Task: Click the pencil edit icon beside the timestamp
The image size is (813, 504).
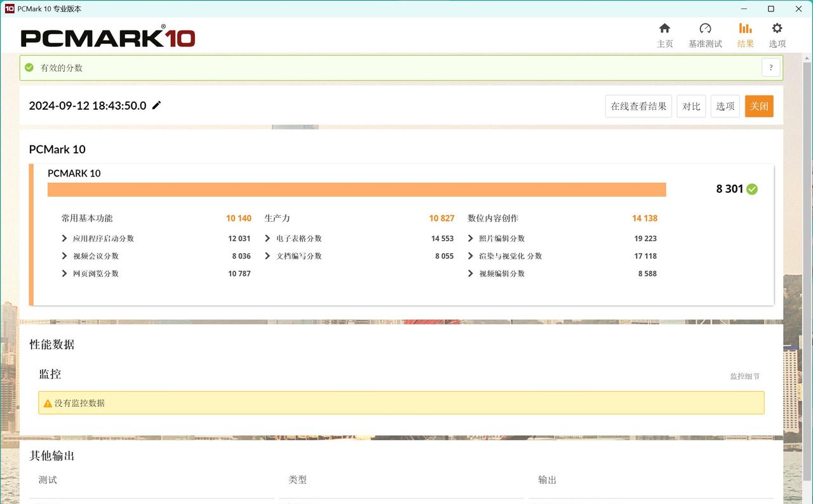Action: tap(157, 105)
